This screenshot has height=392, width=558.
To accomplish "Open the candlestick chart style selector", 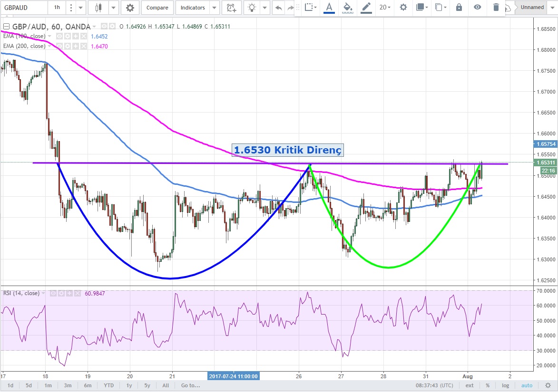I will coord(99,8).
